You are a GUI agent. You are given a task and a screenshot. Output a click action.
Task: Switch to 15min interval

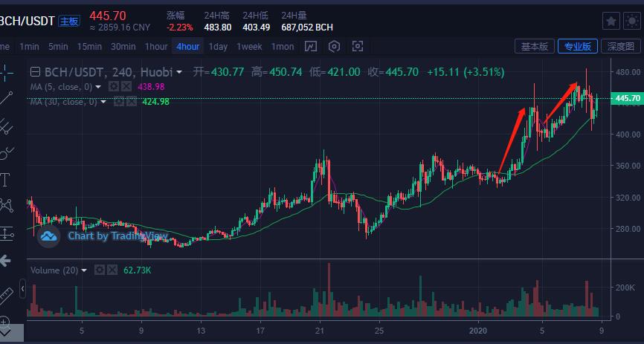(x=89, y=47)
